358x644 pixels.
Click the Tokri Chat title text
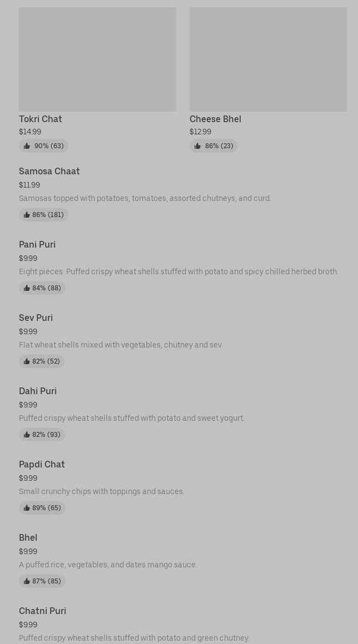[x=41, y=119]
